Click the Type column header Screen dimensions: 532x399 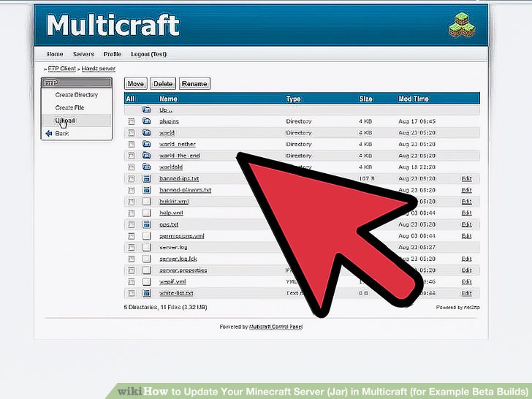(293, 99)
